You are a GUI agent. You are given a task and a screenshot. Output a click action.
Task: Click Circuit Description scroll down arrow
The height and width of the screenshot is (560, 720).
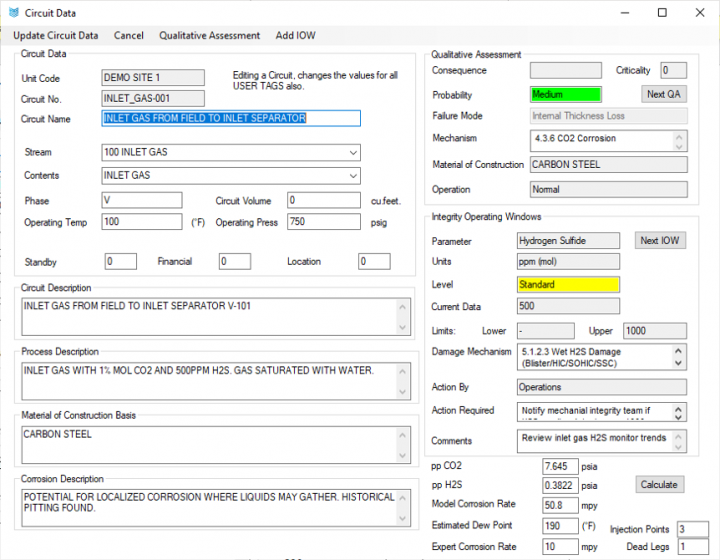click(x=403, y=327)
